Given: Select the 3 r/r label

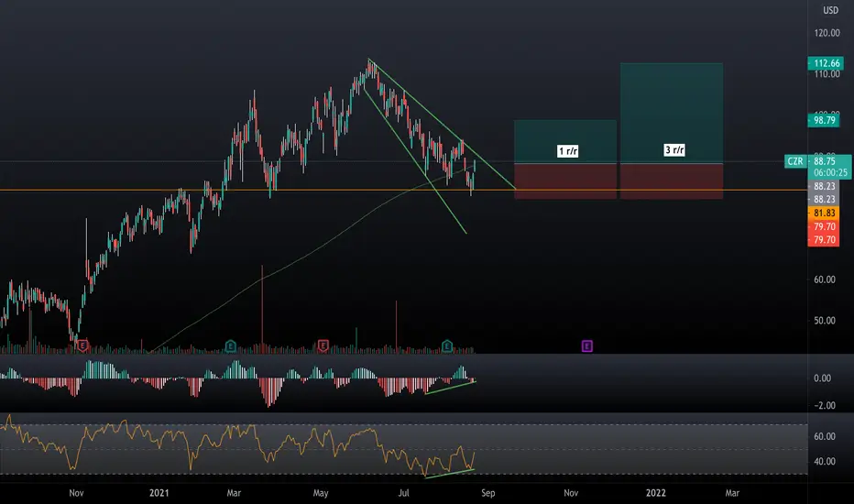Looking at the screenshot, I should 674,150.
